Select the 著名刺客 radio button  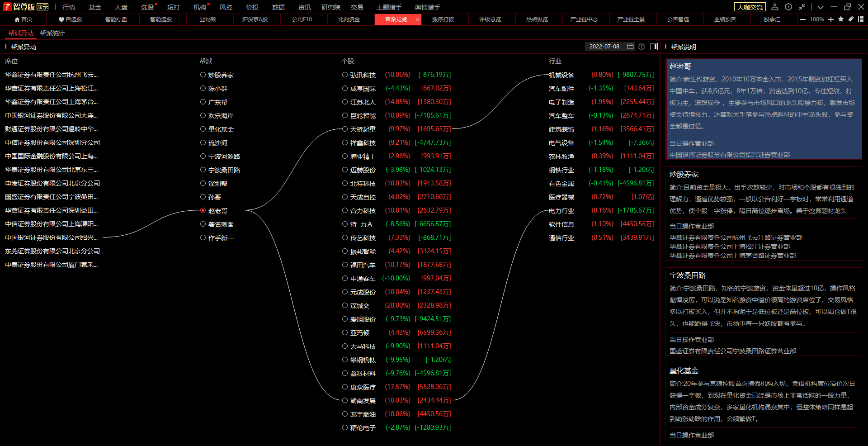203,224
